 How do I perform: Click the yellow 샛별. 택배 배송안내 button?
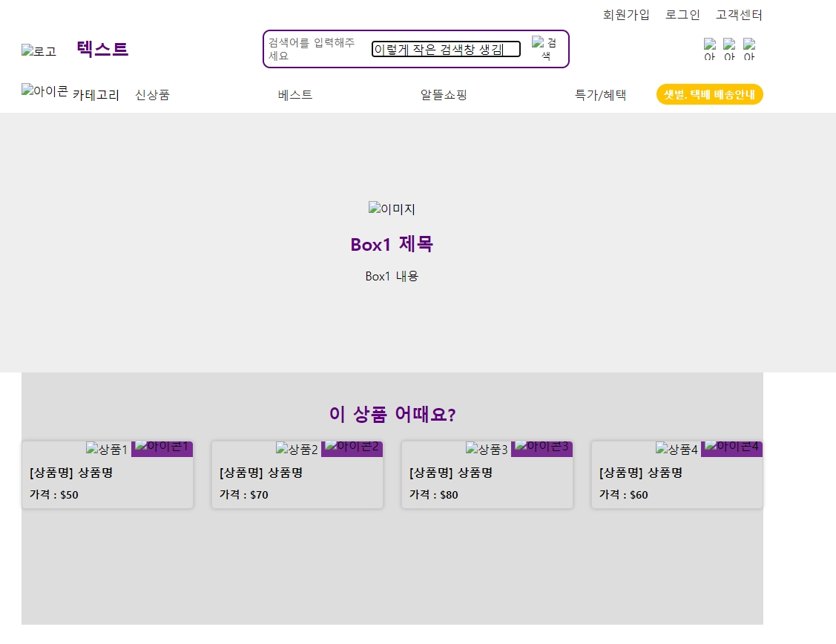[710, 94]
